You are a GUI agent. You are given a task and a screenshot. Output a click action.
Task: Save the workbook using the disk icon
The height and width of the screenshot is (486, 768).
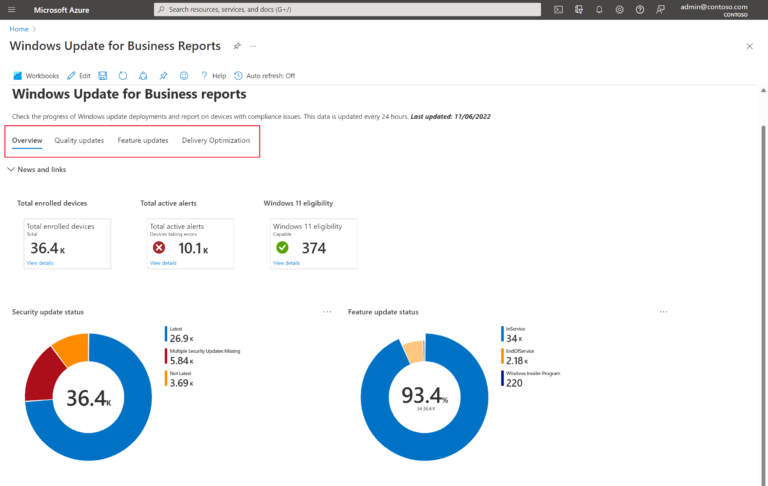coord(102,75)
